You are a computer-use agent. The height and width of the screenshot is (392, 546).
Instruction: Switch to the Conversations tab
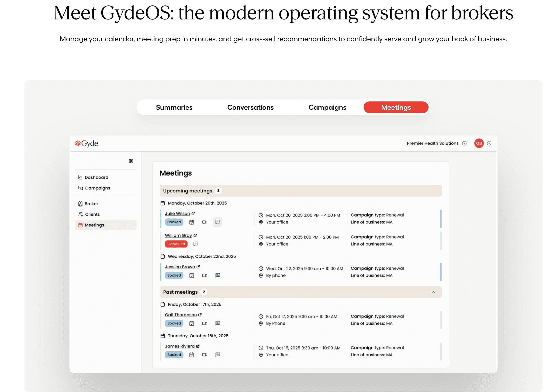click(x=250, y=107)
